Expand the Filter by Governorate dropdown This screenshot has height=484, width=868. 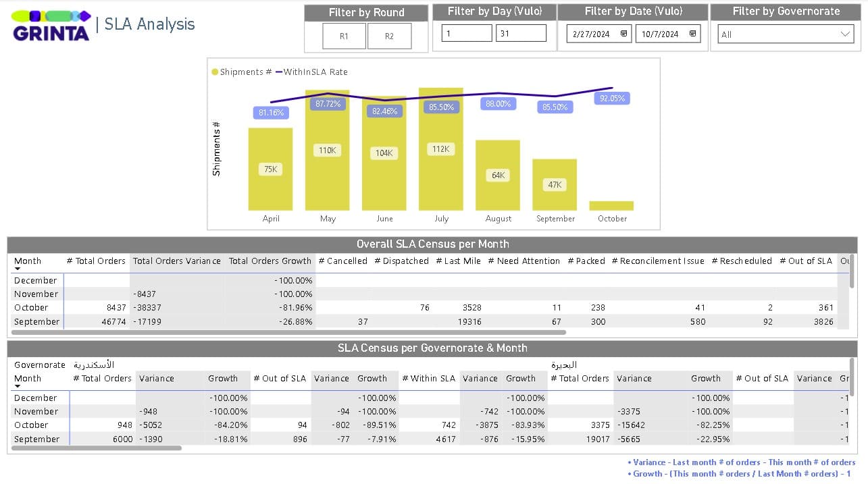click(846, 34)
